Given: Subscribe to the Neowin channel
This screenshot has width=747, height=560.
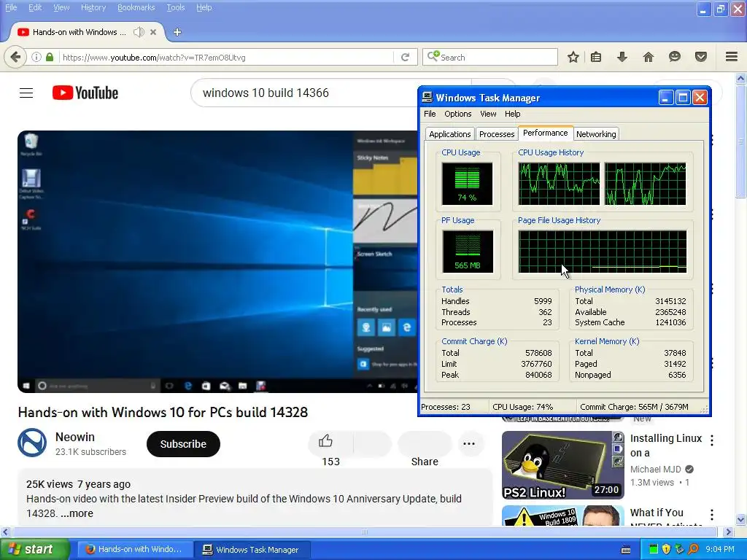Looking at the screenshot, I should pyautogui.click(x=183, y=444).
